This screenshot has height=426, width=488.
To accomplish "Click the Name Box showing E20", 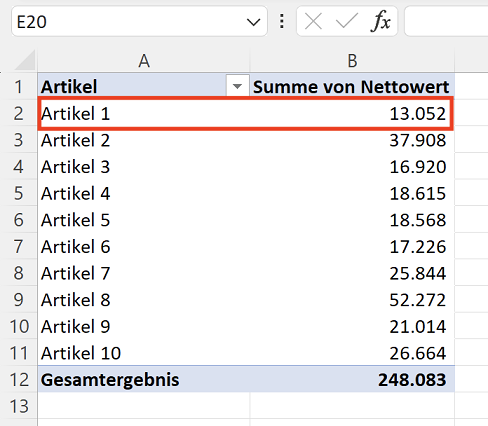I will click(139, 22).
